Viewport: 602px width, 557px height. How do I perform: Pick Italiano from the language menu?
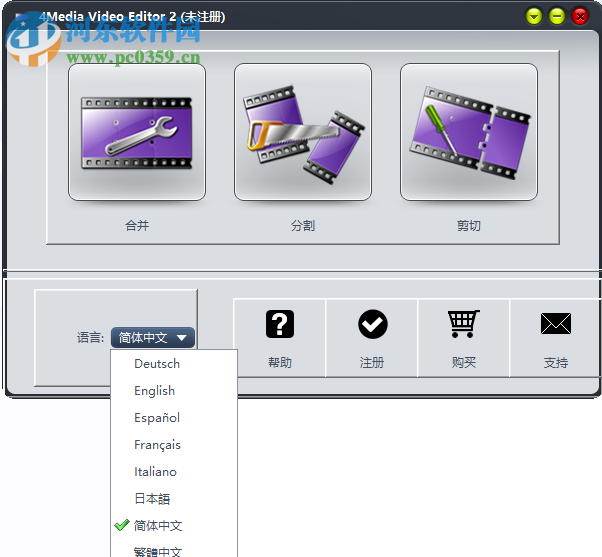(x=174, y=471)
